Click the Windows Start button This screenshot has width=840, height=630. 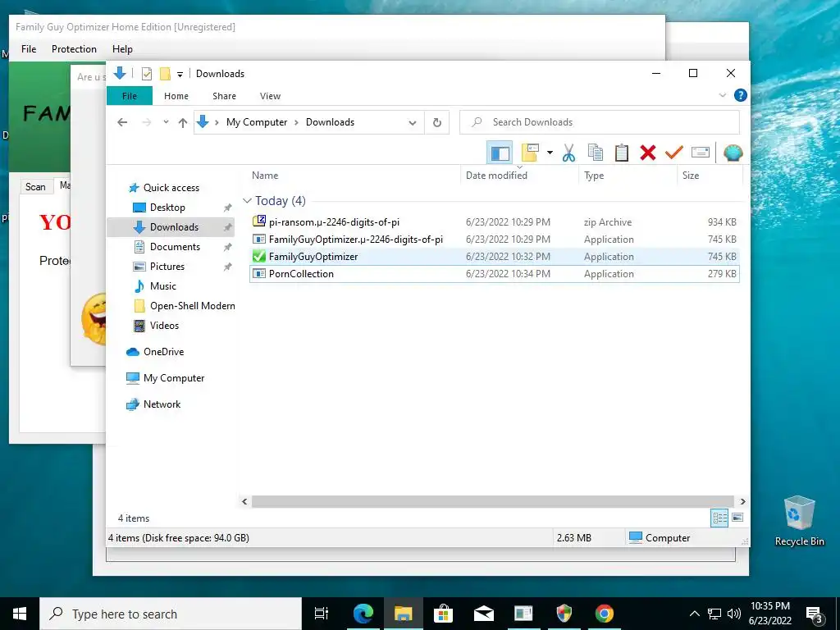(20, 614)
